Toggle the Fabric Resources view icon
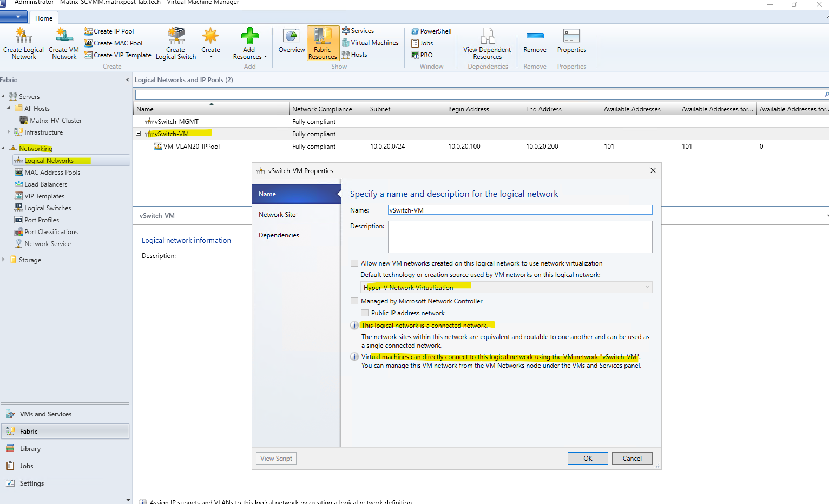The height and width of the screenshot is (504, 829). pos(323,43)
